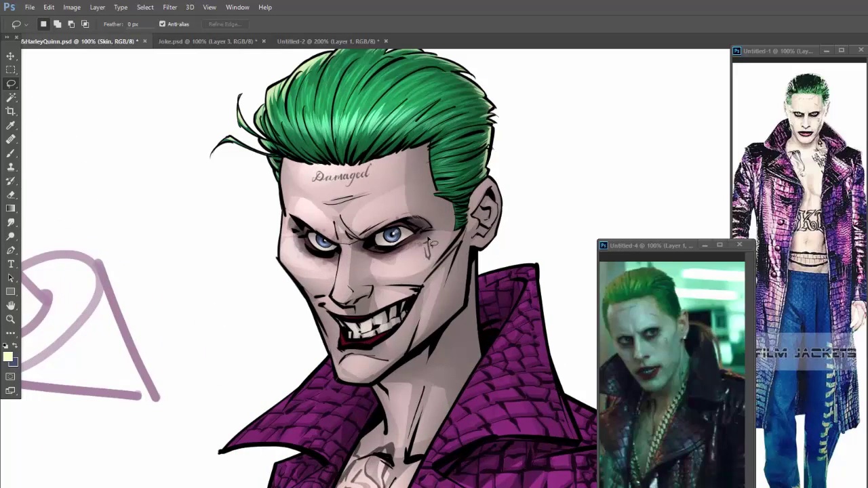Screen dimensions: 868x488
Task: Open the Type menu
Action: pyautogui.click(x=121, y=7)
